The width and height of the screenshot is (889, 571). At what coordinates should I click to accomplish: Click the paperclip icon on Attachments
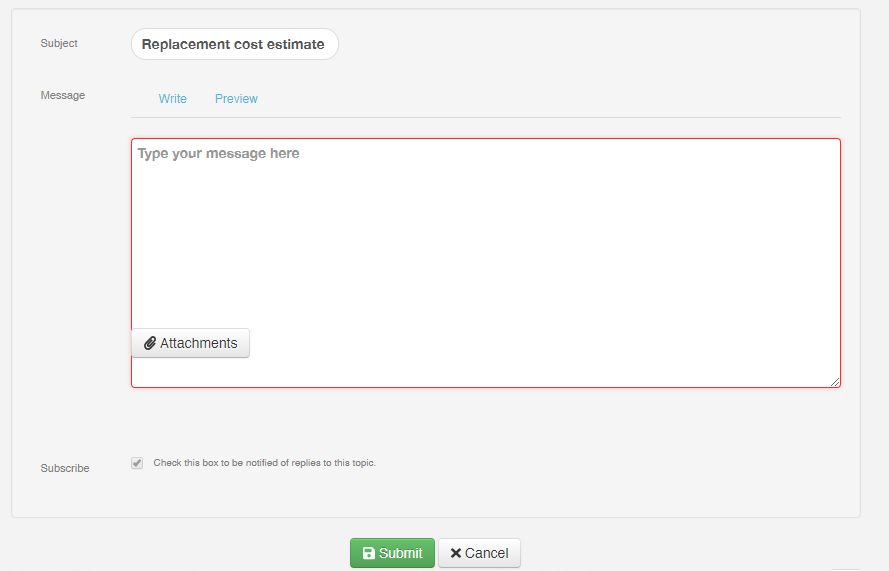point(150,343)
